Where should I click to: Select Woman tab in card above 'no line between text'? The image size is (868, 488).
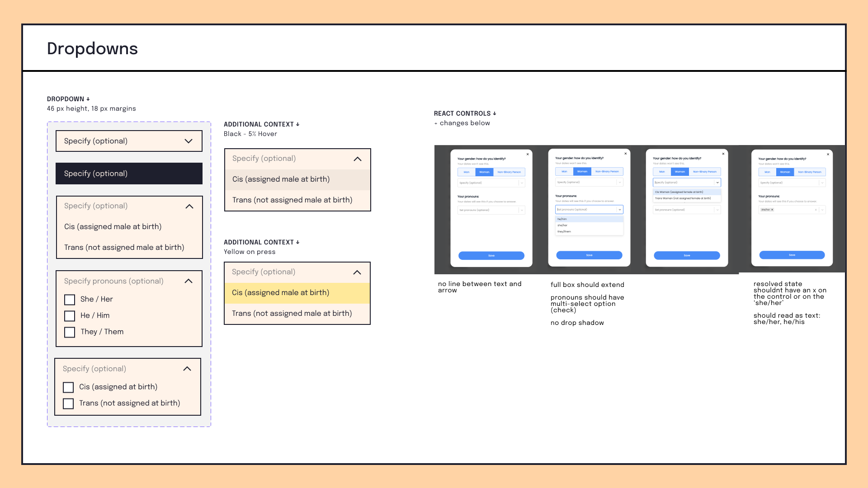(x=484, y=172)
